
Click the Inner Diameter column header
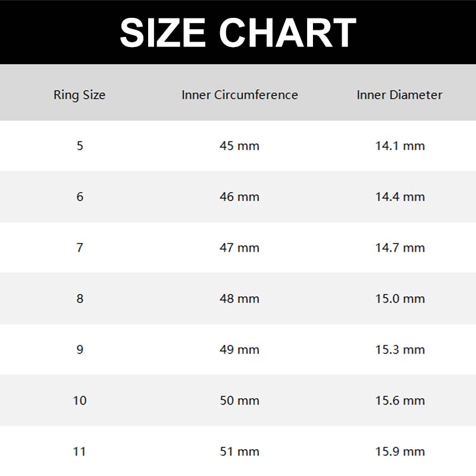pos(399,95)
